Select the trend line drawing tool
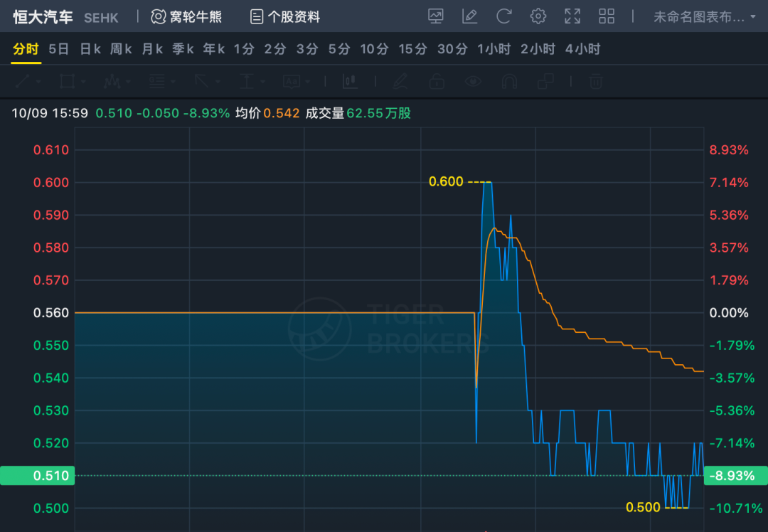The height and width of the screenshot is (532, 768). pos(23,81)
